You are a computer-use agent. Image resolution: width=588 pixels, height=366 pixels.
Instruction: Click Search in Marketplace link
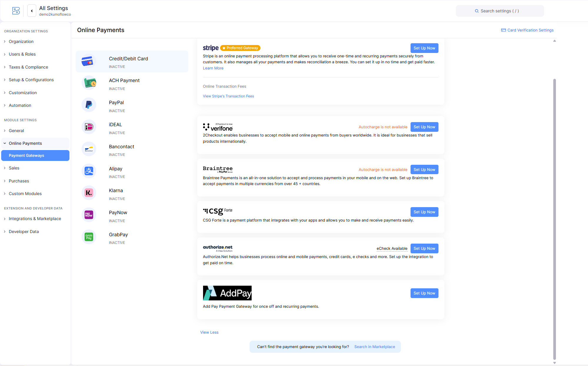click(374, 347)
